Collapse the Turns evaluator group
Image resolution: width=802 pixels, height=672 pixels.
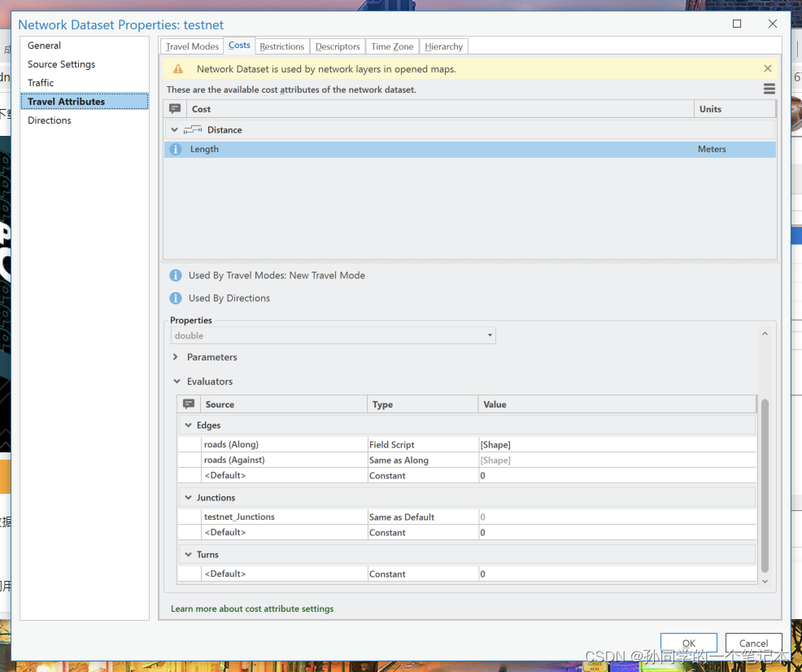click(188, 554)
